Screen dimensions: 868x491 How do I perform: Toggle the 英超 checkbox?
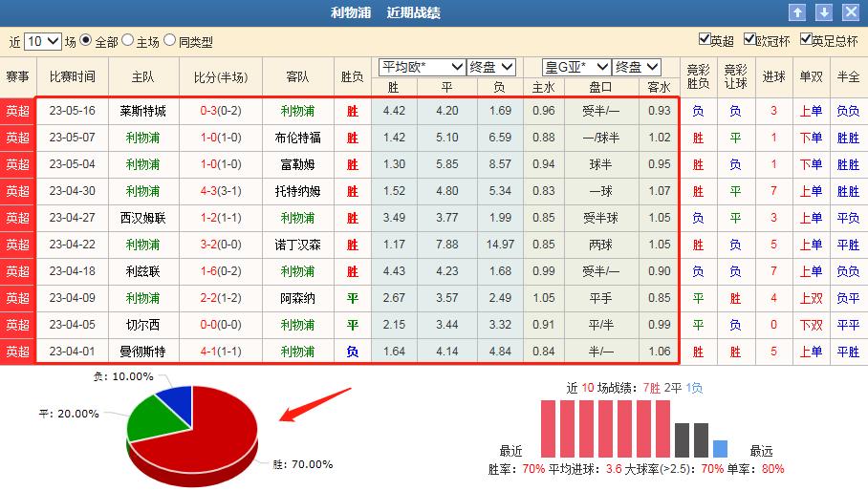tap(705, 39)
